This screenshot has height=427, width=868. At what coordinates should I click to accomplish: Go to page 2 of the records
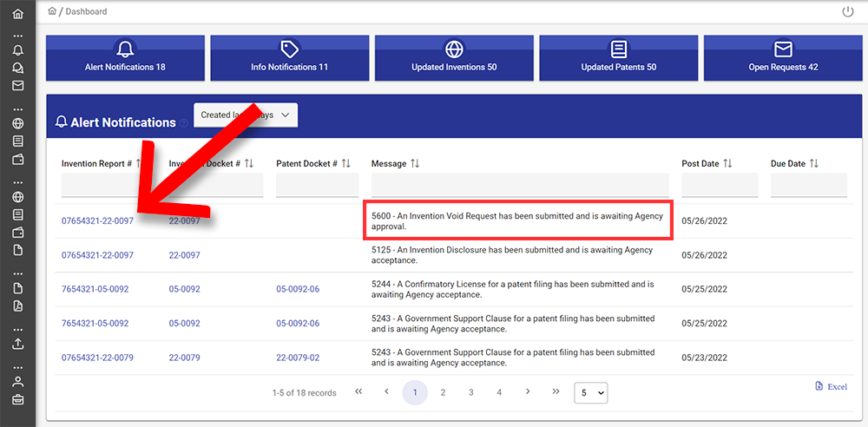click(x=443, y=393)
